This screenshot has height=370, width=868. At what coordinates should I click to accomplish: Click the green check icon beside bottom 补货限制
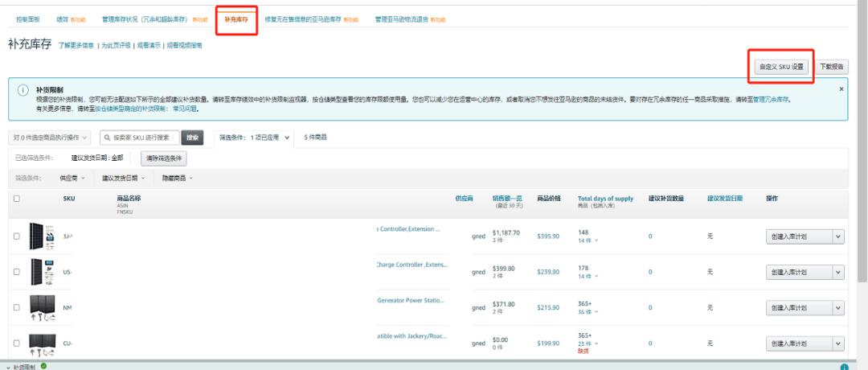(x=43, y=366)
